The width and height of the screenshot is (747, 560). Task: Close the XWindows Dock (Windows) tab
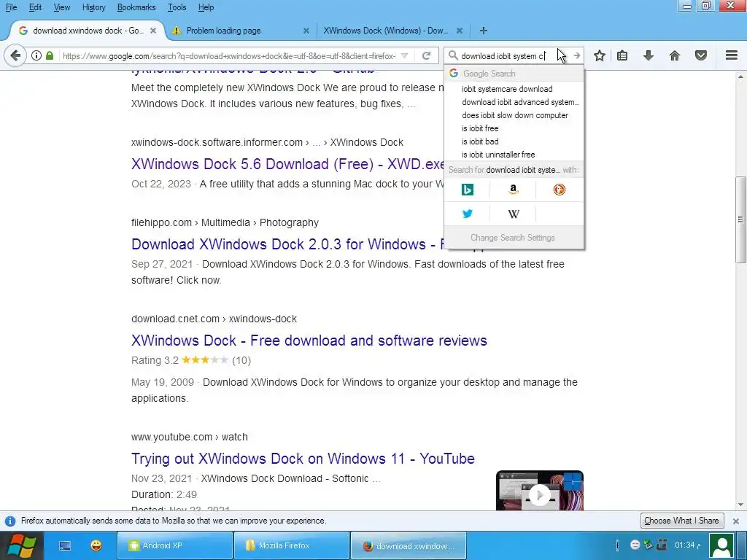460,31
